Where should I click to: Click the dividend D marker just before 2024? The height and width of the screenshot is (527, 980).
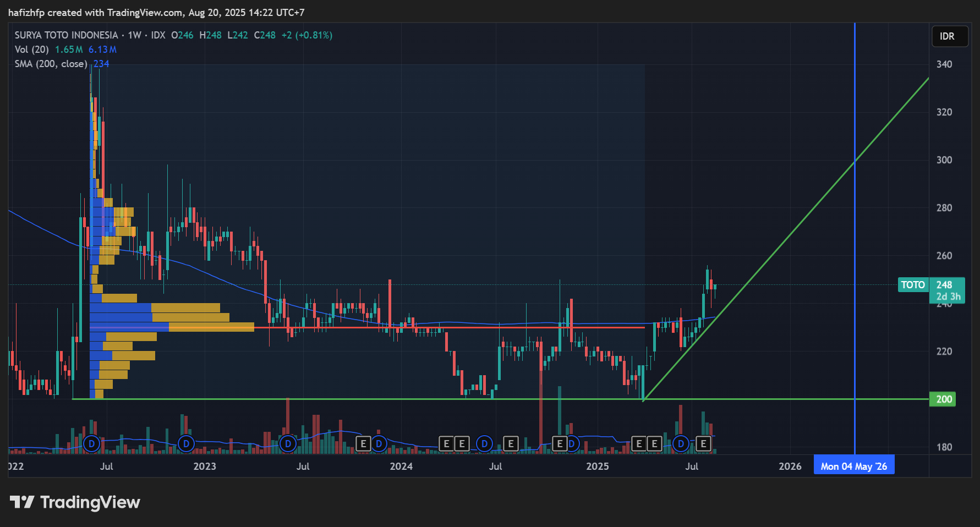379,443
